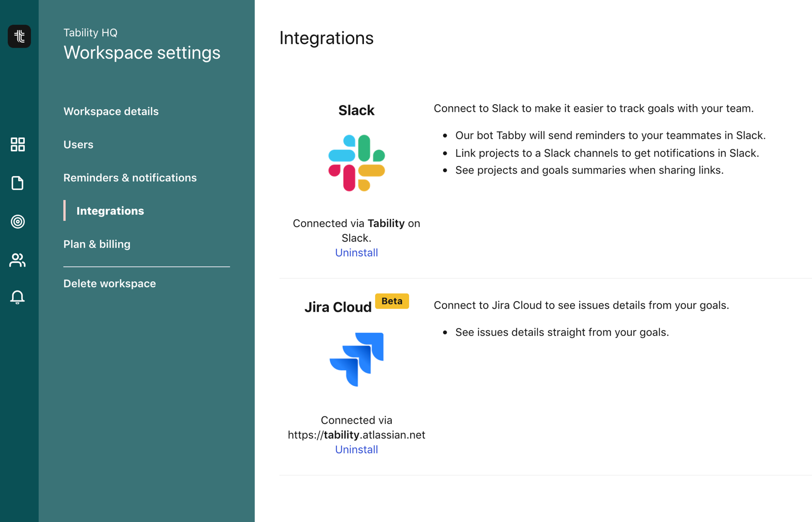
Task: Click the Tability logo icon
Action: click(x=19, y=36)
